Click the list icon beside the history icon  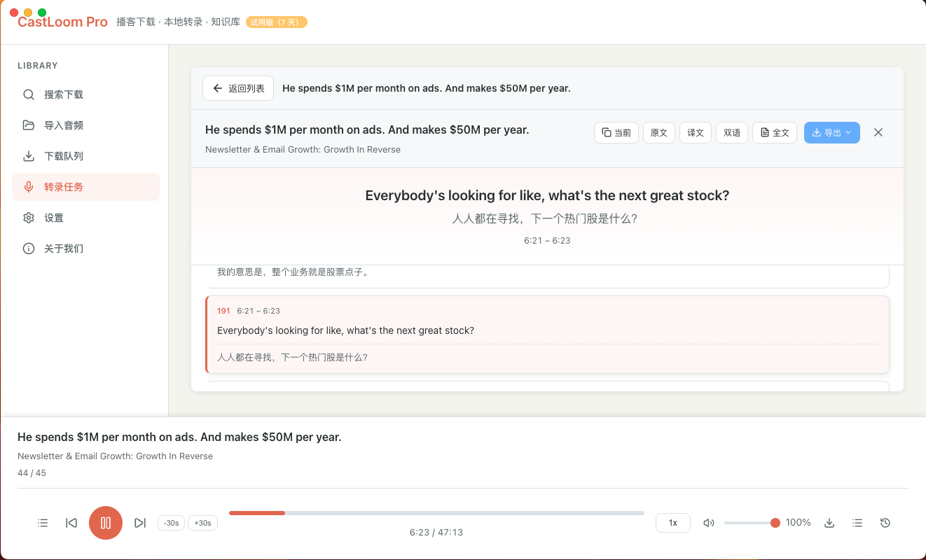tap(857, 523)
